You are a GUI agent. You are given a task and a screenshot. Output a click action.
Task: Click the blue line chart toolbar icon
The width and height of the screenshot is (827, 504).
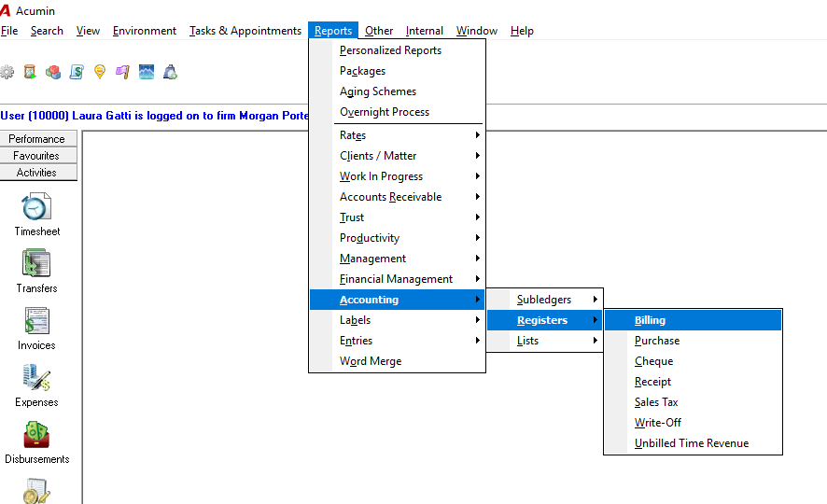(x=147, y=72)
